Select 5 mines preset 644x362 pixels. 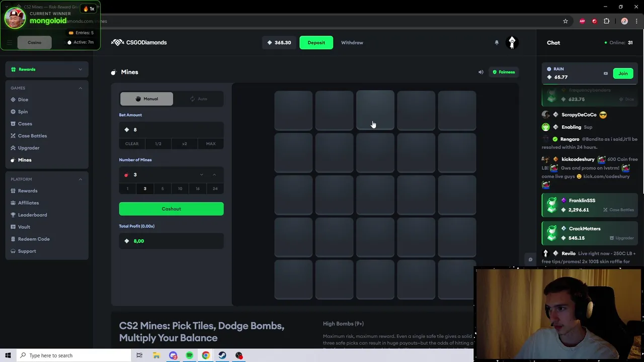point(163,189)
